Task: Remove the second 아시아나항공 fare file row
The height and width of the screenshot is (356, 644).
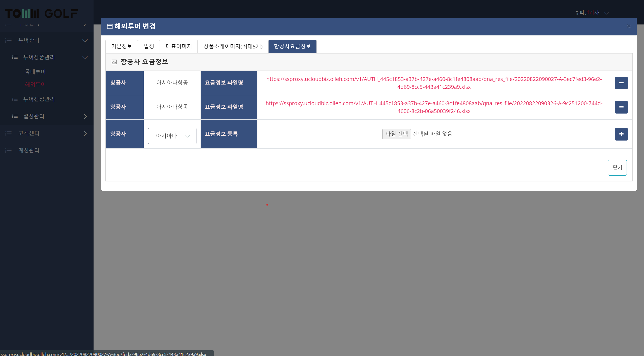Action: coord(621,107)
